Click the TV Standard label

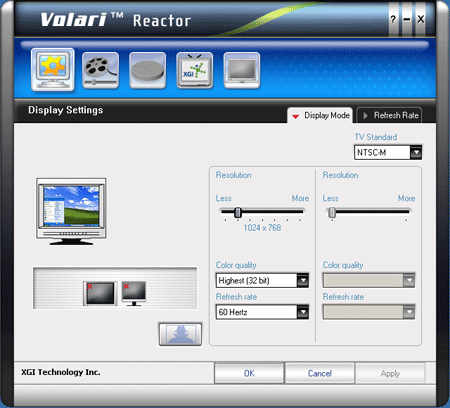(376, 137)
